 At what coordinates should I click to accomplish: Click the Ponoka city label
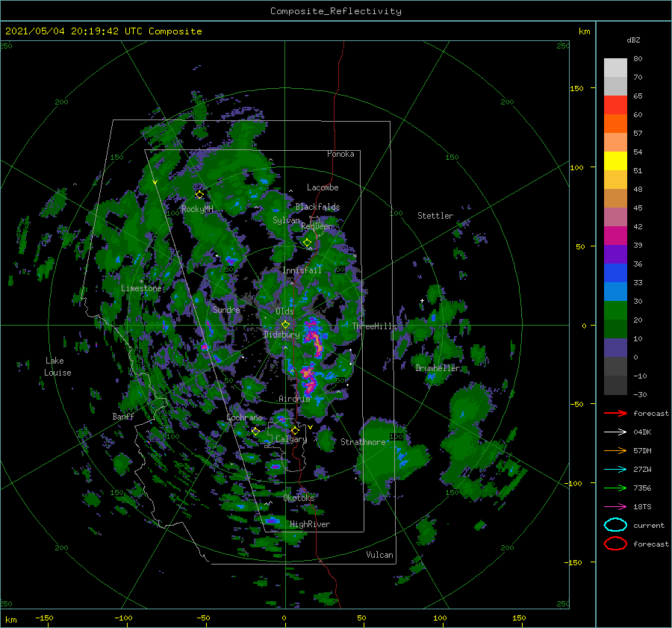(x=340, y=154)
